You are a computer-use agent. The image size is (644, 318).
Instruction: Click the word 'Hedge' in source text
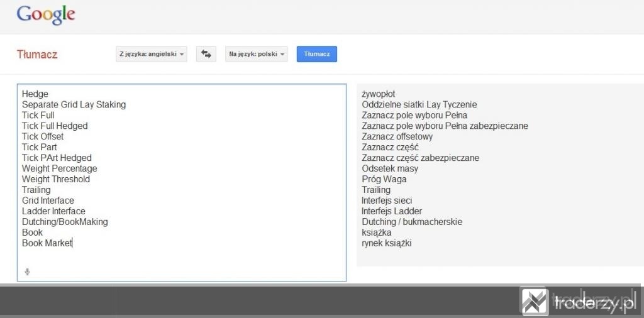tap(35, 94)
